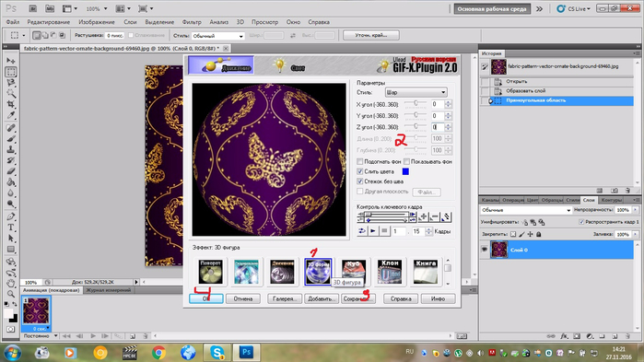Enable the Подогнать фон checkbox
644x362 pixels.
click(360, 162)
